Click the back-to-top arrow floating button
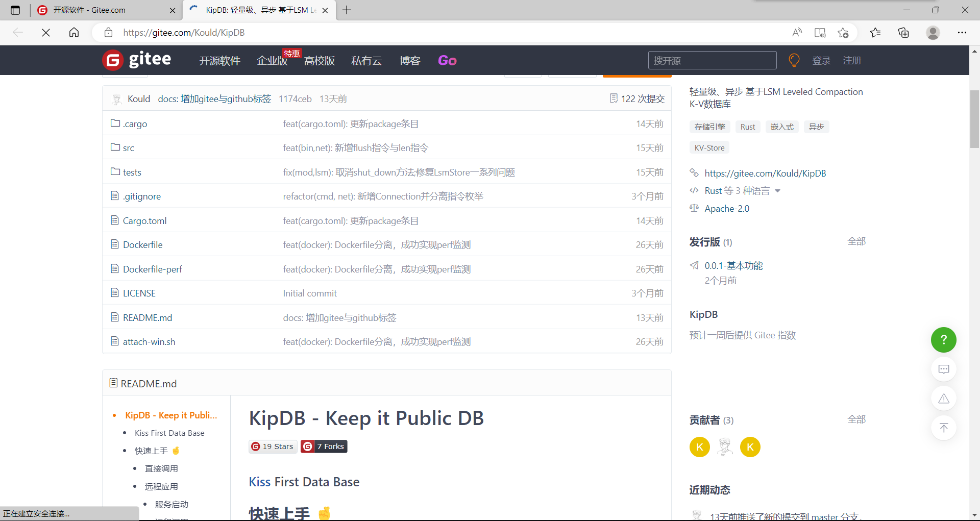The height and width of the screenshot is (521, 980). point(943,428)
